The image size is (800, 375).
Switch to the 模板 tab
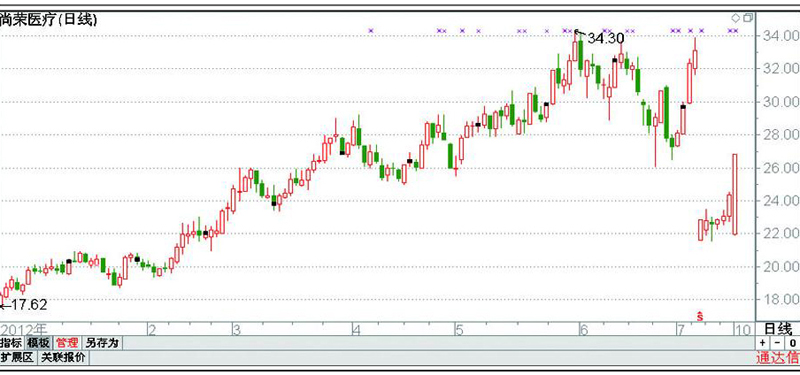pos(38,342)
